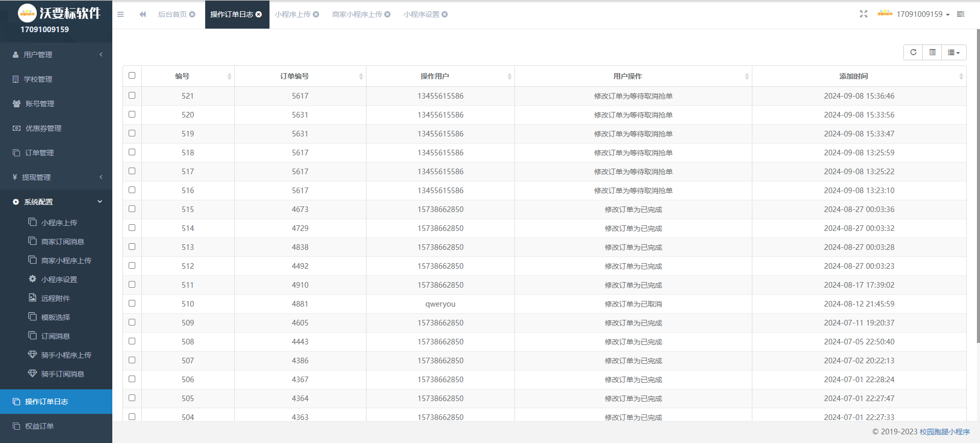
Task: Check the checkbox for row 507
Action: pos(132,360)
